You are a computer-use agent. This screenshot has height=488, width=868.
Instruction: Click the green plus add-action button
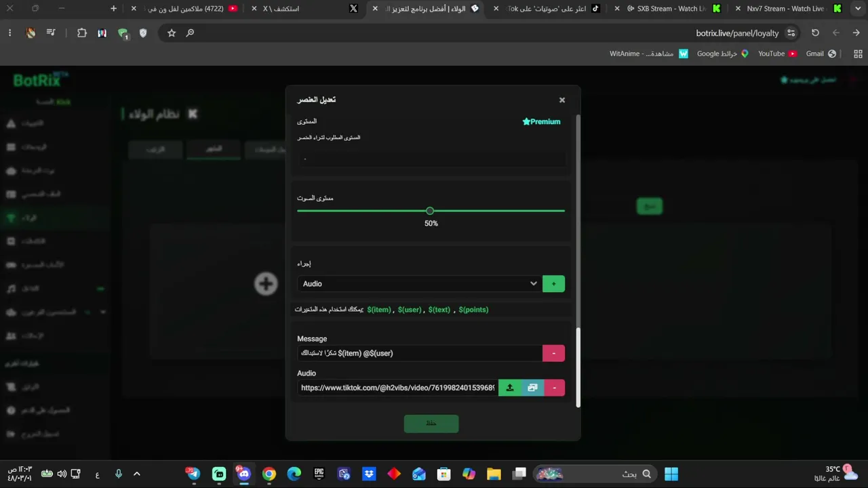553,284
